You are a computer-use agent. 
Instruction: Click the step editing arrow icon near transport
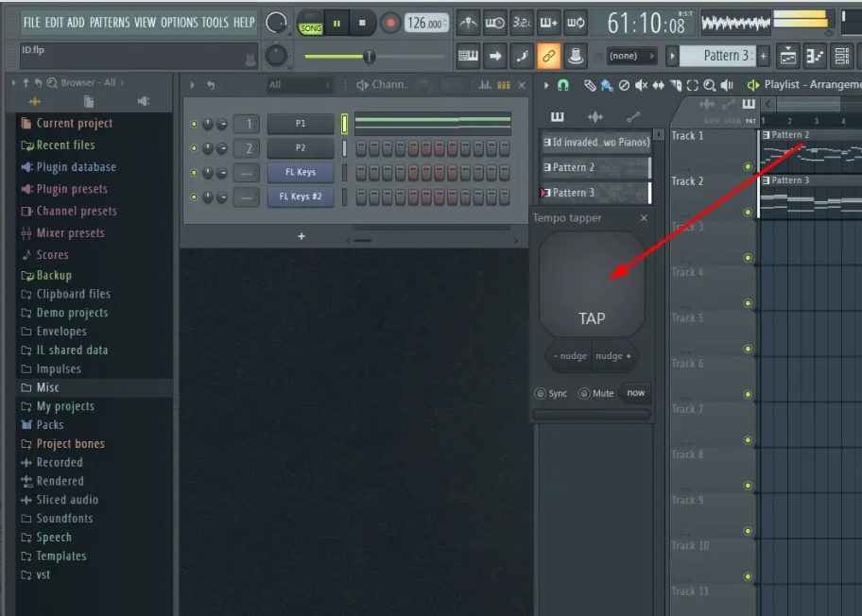(x=494, y=55)
